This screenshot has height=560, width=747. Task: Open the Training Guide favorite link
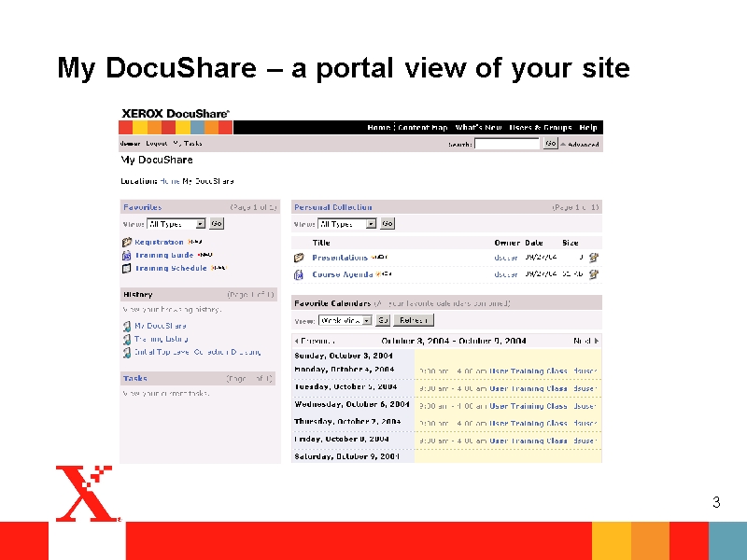[x=164, y=255]
